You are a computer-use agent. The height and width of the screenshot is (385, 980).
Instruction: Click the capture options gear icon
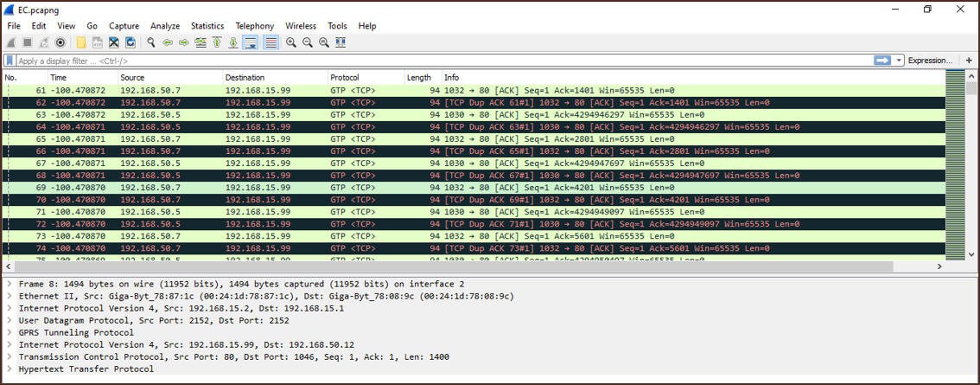[60, 42]
